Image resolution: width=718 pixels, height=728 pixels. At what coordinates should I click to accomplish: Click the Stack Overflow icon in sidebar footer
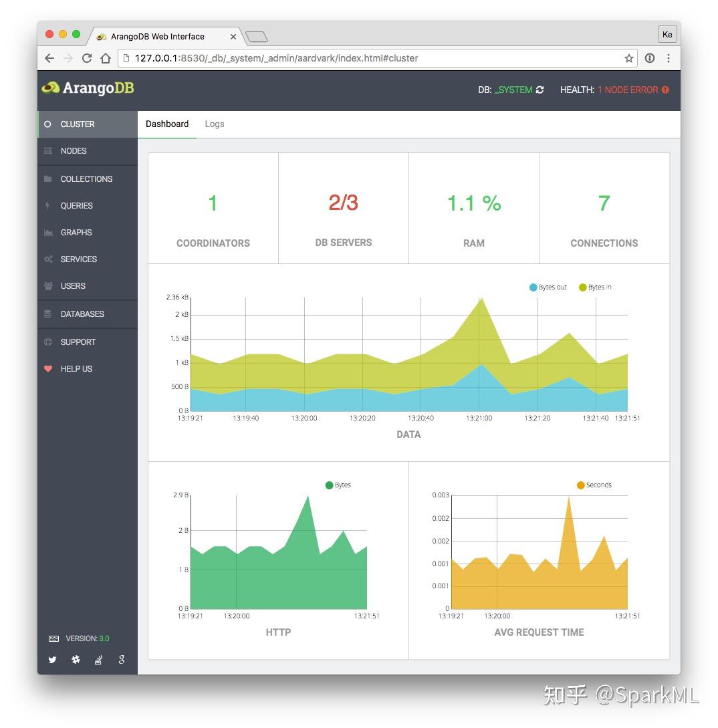(98, 660)
